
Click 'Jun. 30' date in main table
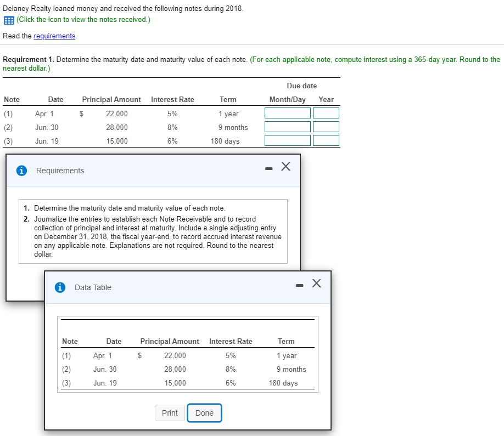pyautogui.click(x=47, y=127)
